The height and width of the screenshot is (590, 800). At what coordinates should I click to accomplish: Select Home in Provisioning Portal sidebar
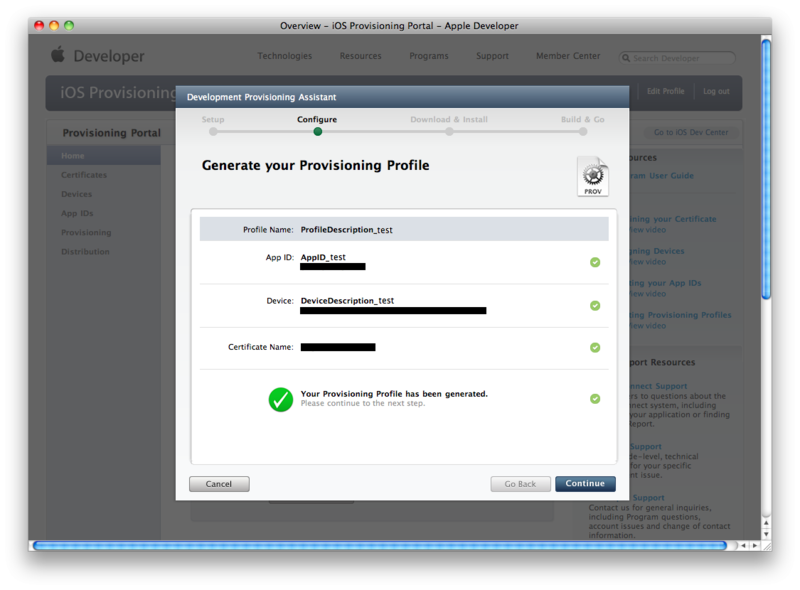(104, 156)
